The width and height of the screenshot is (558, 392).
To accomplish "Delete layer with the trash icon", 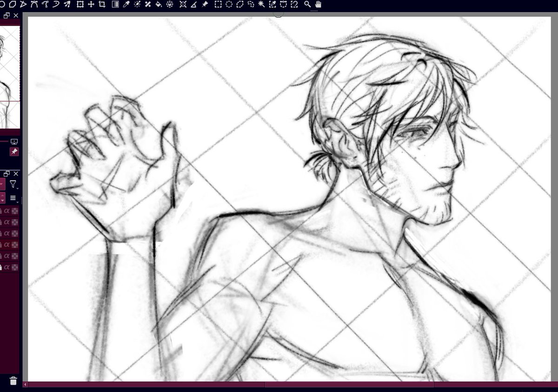I will click(x=13, y=381).
